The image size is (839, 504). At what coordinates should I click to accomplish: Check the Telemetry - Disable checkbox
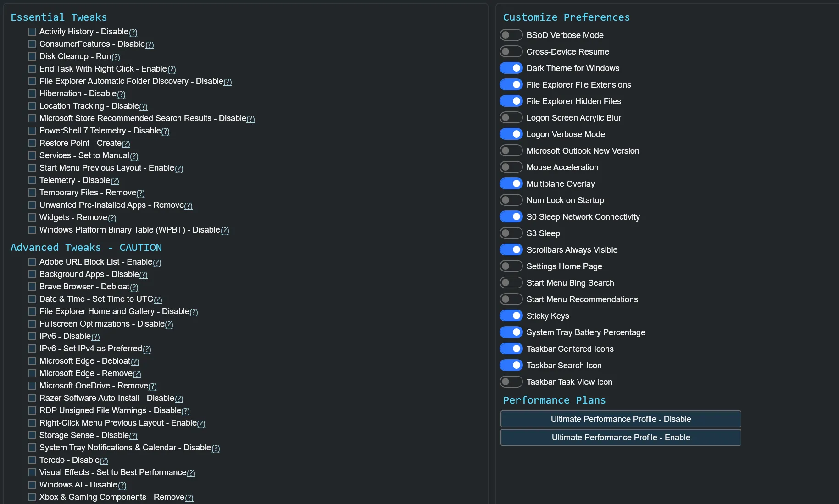[x=32, y=180]
